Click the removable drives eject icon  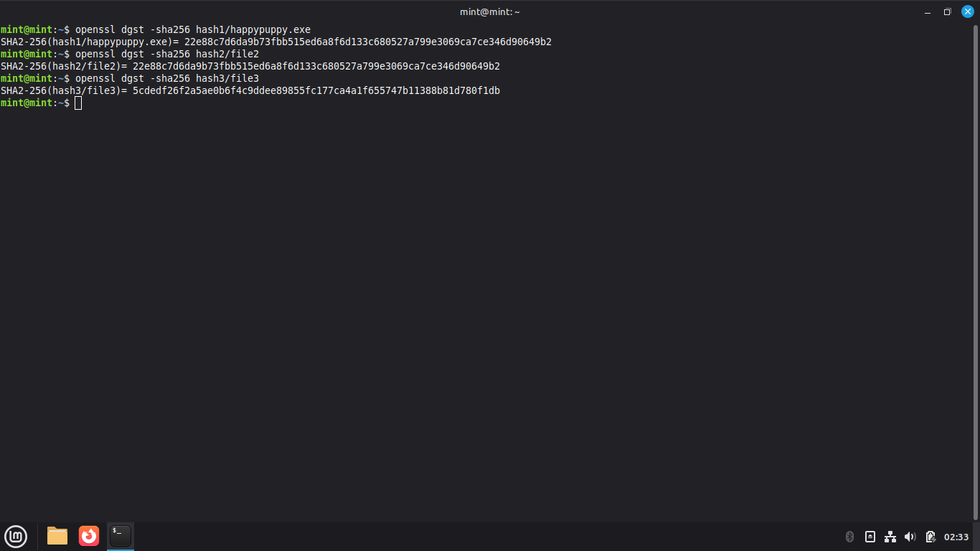(x=870, y=537)
